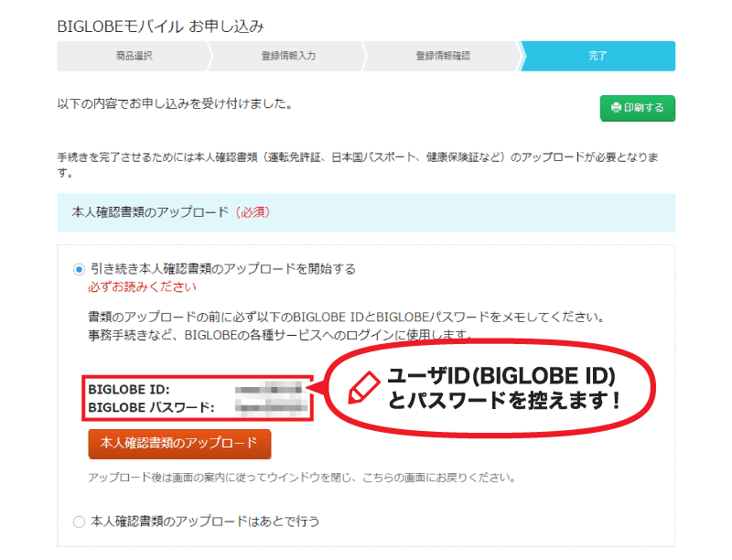
Task: Click the BIGLOBE パスワード: label
Action: (151, 407)
